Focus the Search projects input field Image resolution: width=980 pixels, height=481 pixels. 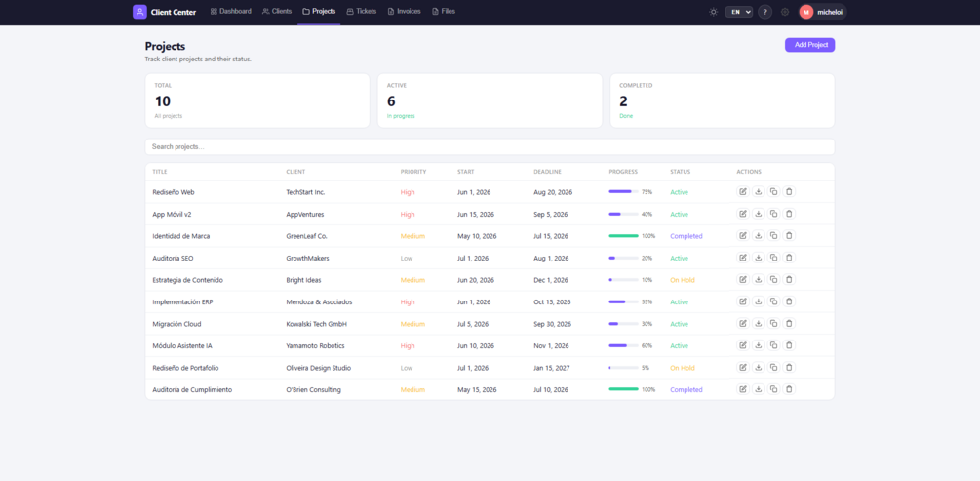(x=490, y=147)
